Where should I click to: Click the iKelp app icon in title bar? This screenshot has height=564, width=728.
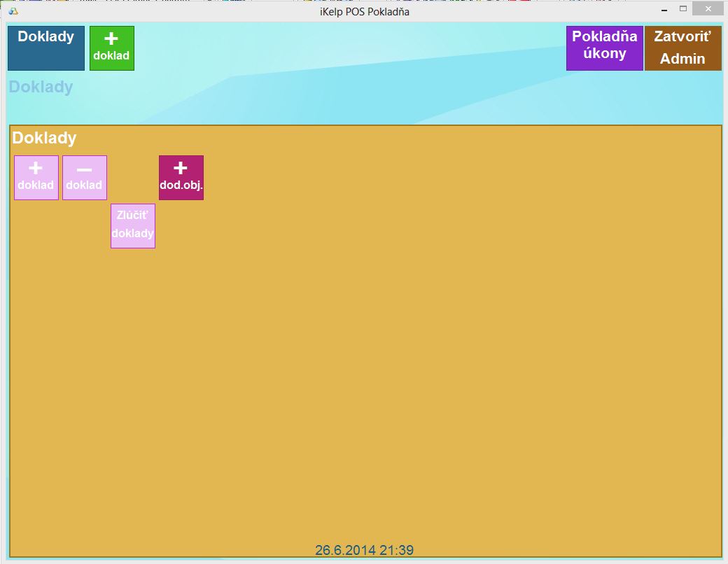13,11
